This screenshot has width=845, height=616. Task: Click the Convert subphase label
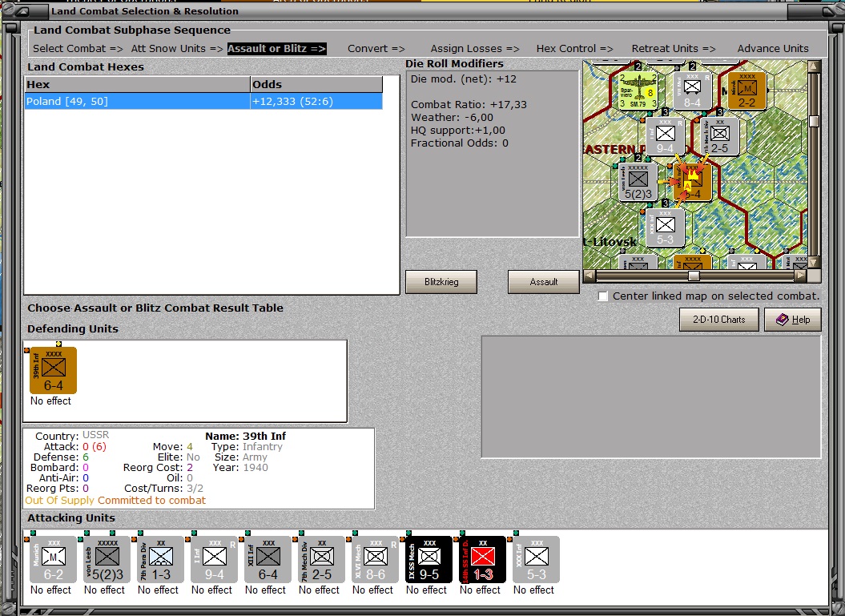click(376, 49)
